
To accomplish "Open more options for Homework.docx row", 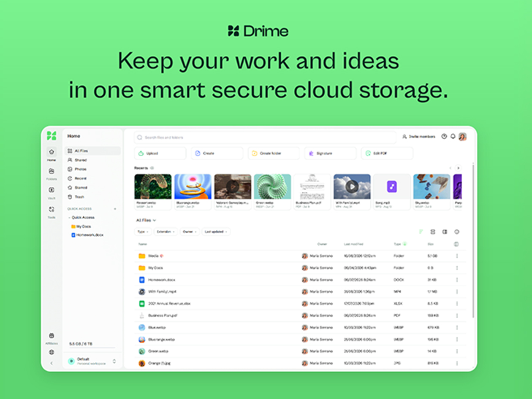I will coord(456,280).
